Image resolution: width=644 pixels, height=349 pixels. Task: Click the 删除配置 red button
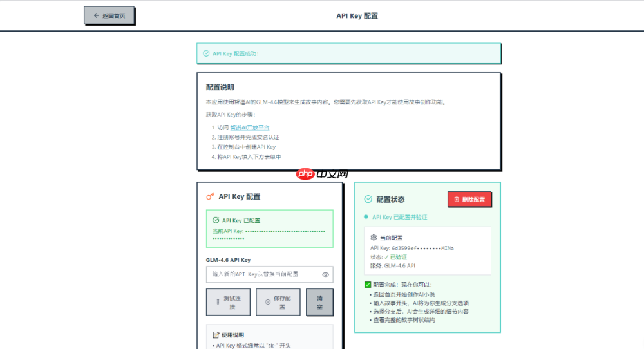[469, 199]
